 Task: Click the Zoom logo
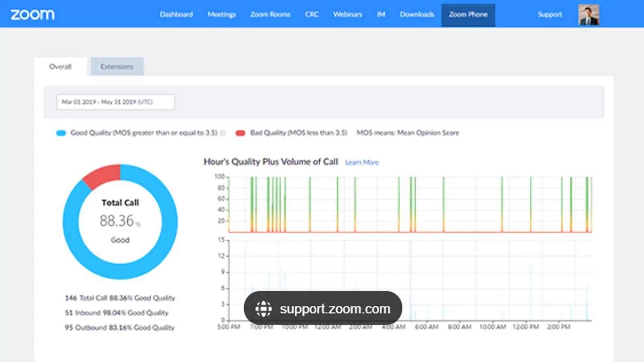(x=33, y=14)
